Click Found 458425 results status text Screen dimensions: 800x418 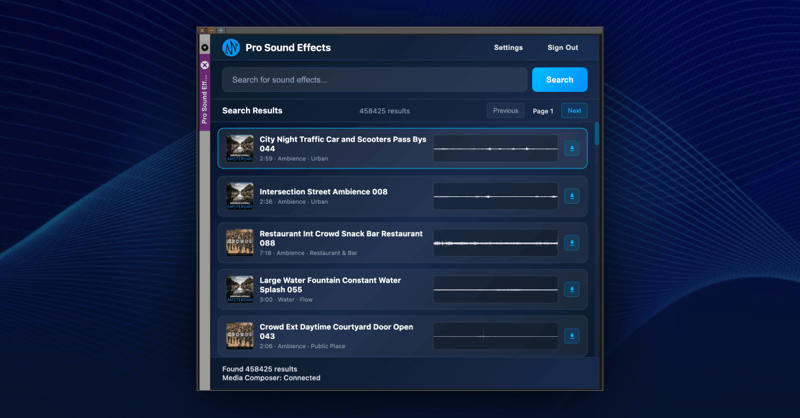point(260,369)
